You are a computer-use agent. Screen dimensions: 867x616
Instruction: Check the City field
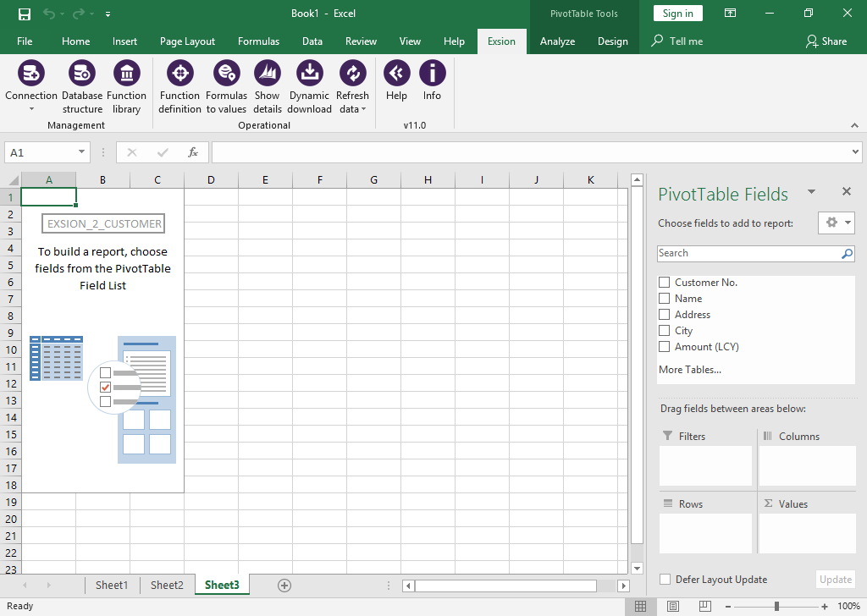tap(664, 330)
